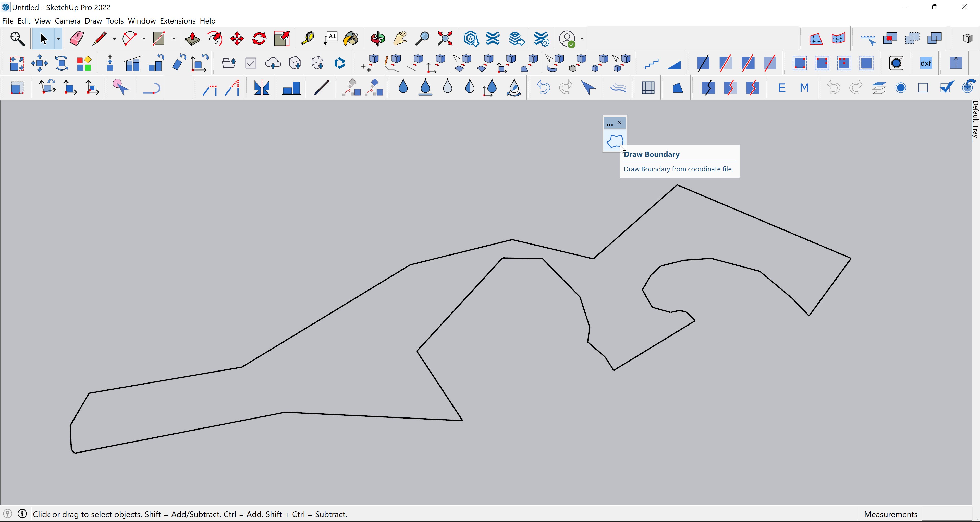Close the floating Draw Boundary toolbar
This screenshot has height=522, width=980.
coord(620,123)
